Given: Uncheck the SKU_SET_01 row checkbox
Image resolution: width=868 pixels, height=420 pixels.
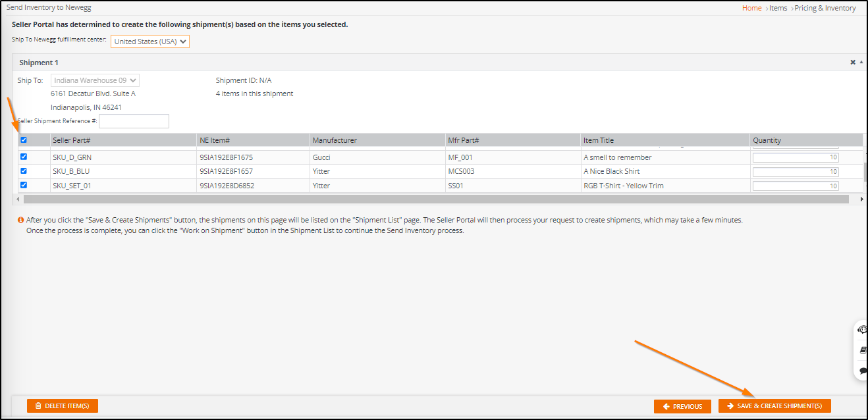Looking at the screenshot, I should point(24,185).
